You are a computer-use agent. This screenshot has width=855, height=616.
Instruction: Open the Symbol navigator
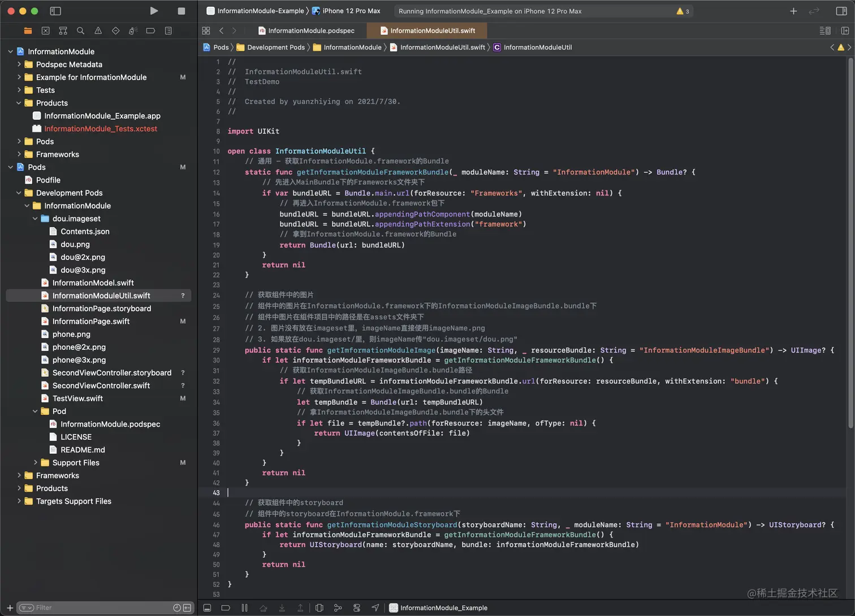[x=63, y=31]
